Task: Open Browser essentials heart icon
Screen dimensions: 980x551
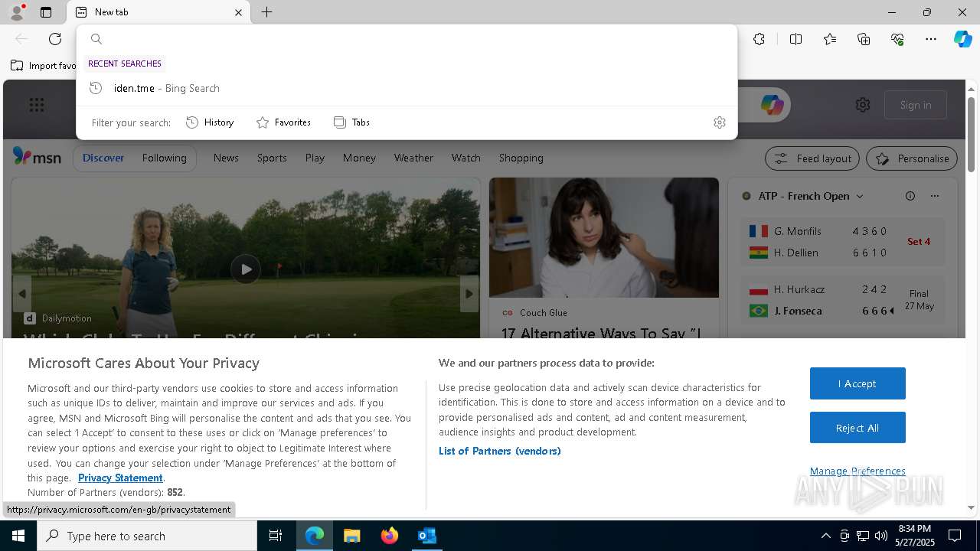Action: (x=897, y=39)
